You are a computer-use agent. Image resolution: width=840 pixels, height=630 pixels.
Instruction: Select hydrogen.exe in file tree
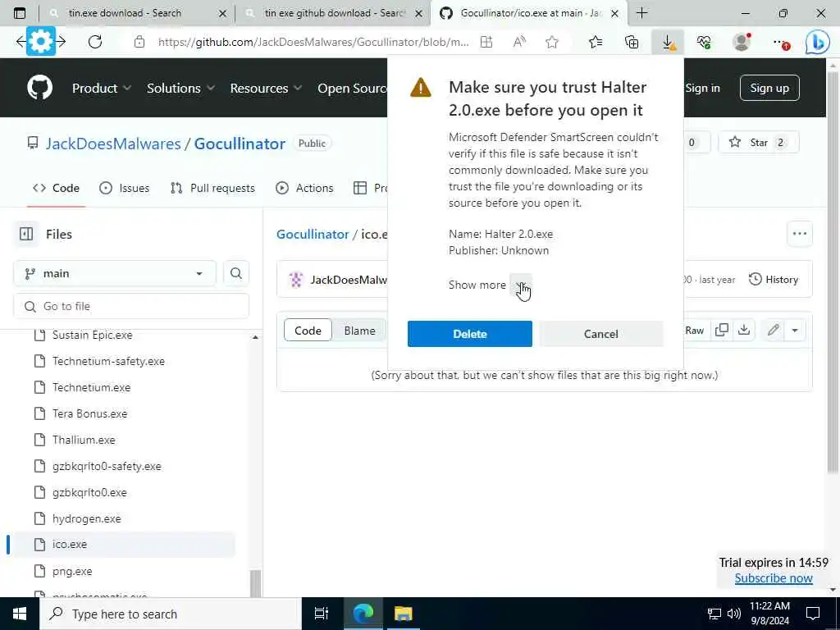(x=86, y=518)
